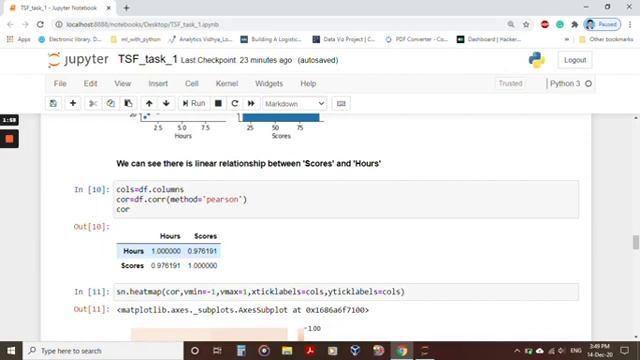Move selected cell down arrow
The width and height of the screenshot is (640, 360).
tap(166, 104)
